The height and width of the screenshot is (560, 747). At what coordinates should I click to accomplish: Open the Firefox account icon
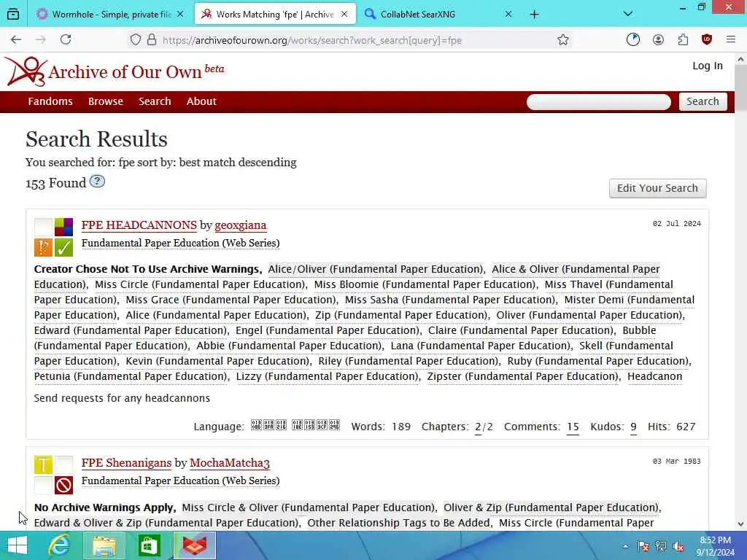[658, 40]
